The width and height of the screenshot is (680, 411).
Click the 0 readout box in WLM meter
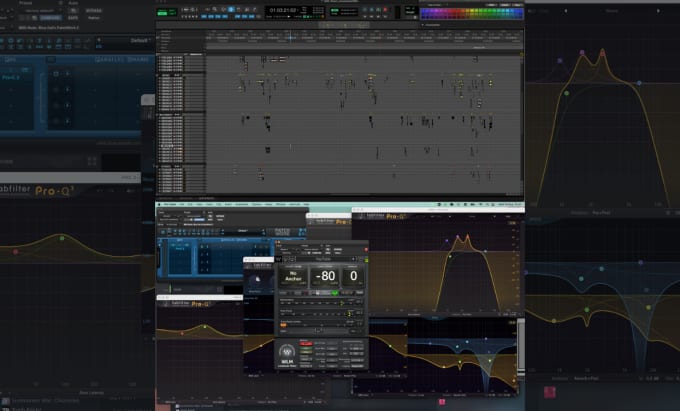[353, 276]
